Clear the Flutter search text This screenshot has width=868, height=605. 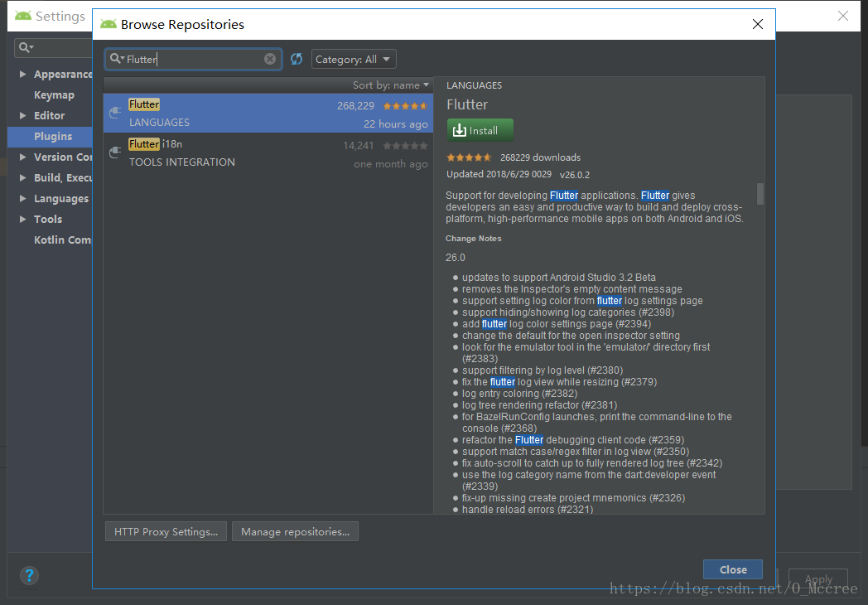269,59
